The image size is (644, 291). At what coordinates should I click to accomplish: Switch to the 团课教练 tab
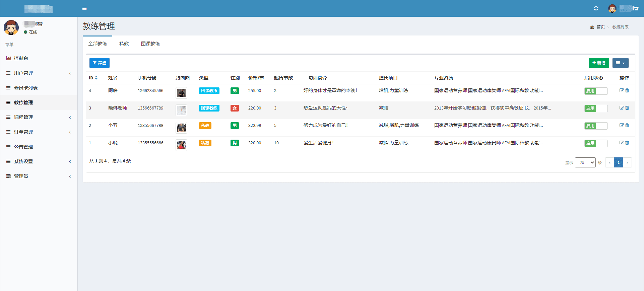point(150,44)
